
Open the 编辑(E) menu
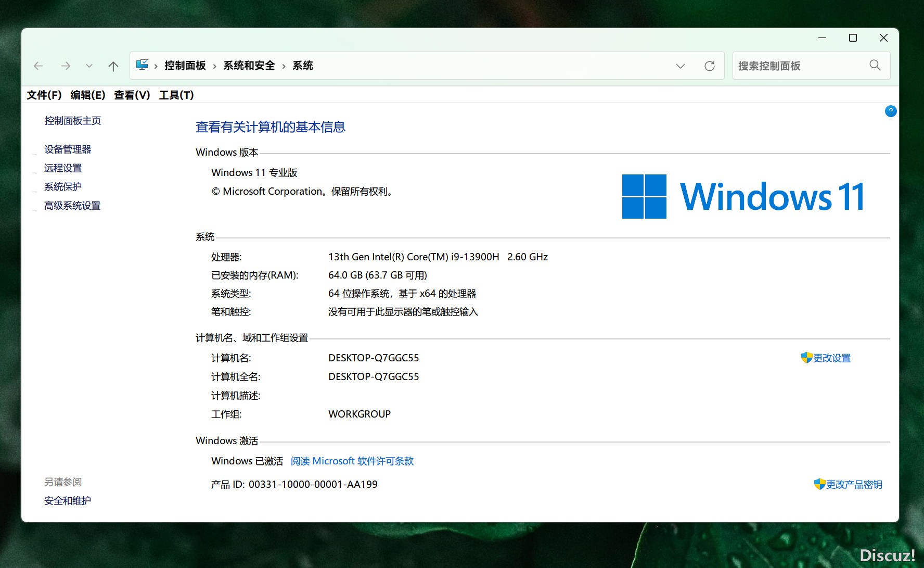(88, 95)
